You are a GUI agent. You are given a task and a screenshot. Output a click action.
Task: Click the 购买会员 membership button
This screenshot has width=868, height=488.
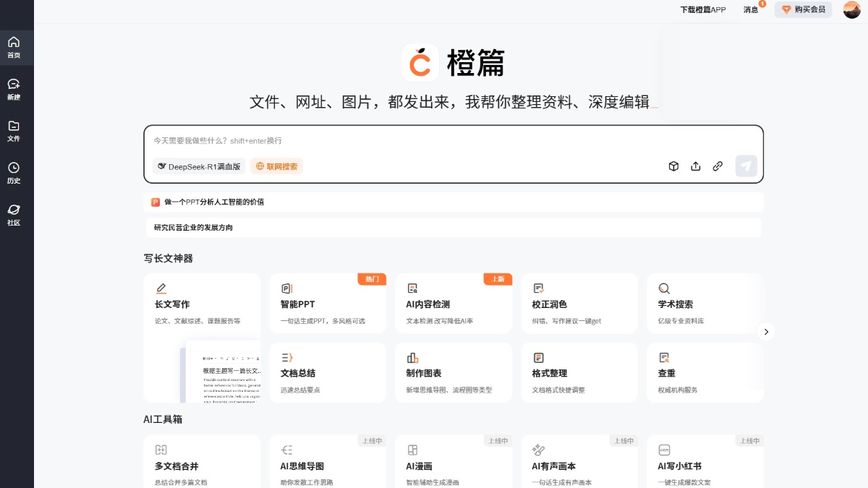pos(803,10)
